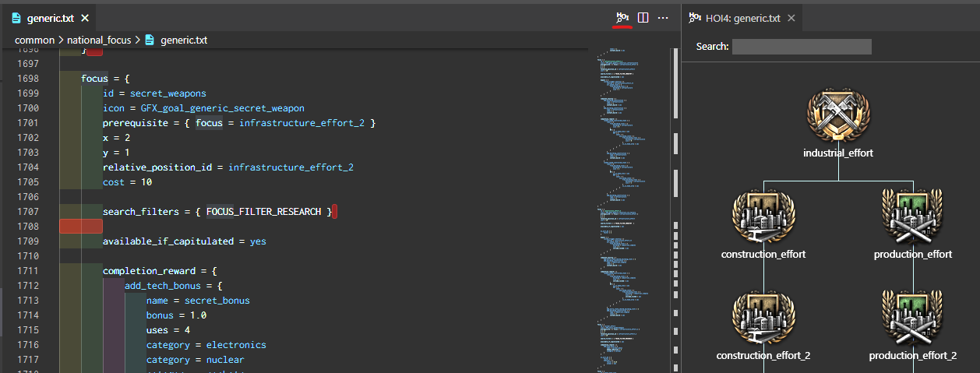Open the HOI4 focus tree preview icon
Image resolution: width=980 pixels, height=373 pixels.
[622, 17]
